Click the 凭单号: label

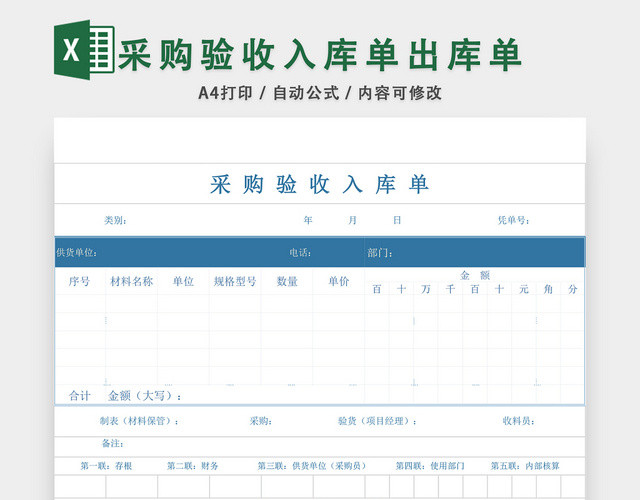(x=513, y=220)
